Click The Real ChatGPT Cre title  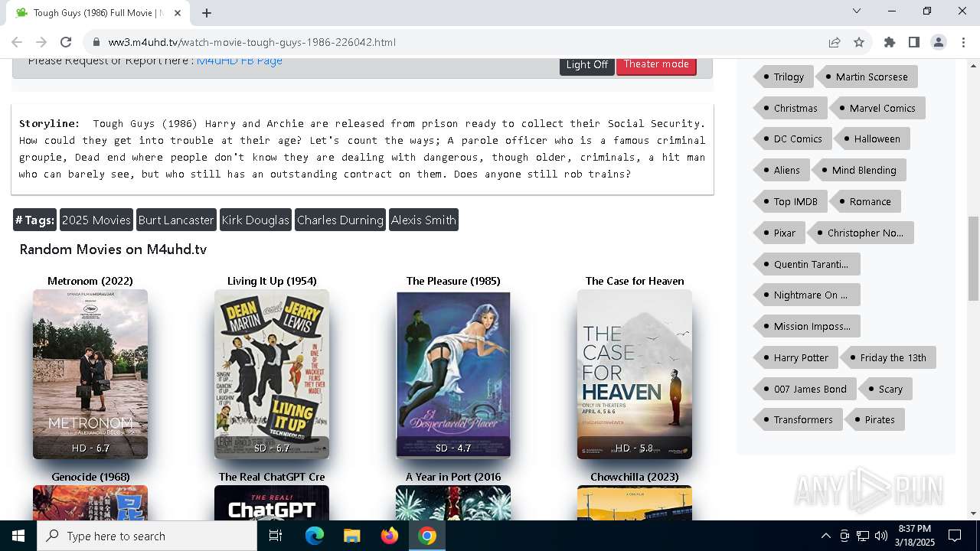272,477
